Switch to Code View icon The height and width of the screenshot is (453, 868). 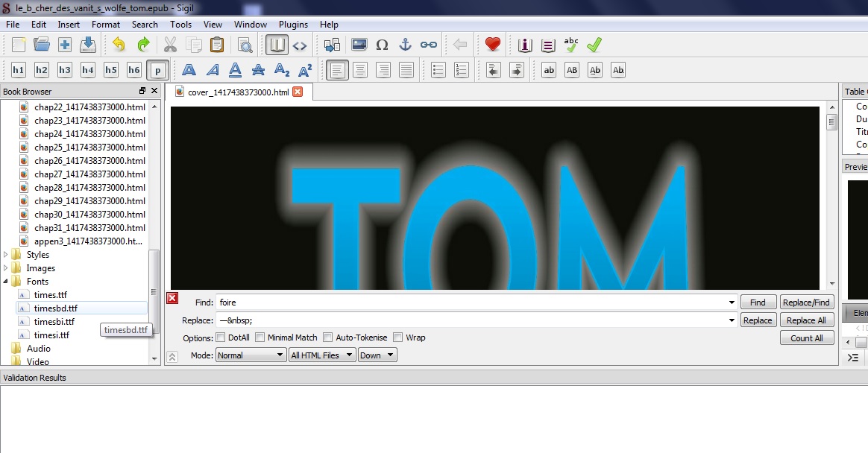click(300, 45)
